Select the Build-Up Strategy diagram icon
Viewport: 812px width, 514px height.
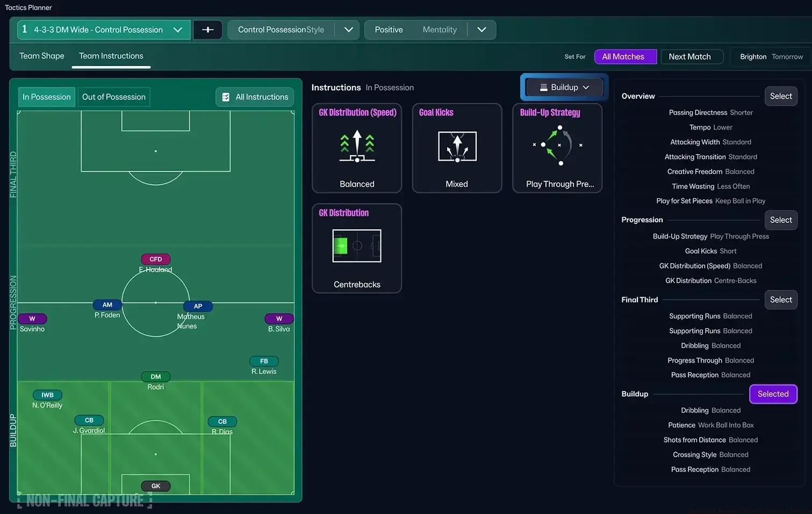click(x=557, y=146)
